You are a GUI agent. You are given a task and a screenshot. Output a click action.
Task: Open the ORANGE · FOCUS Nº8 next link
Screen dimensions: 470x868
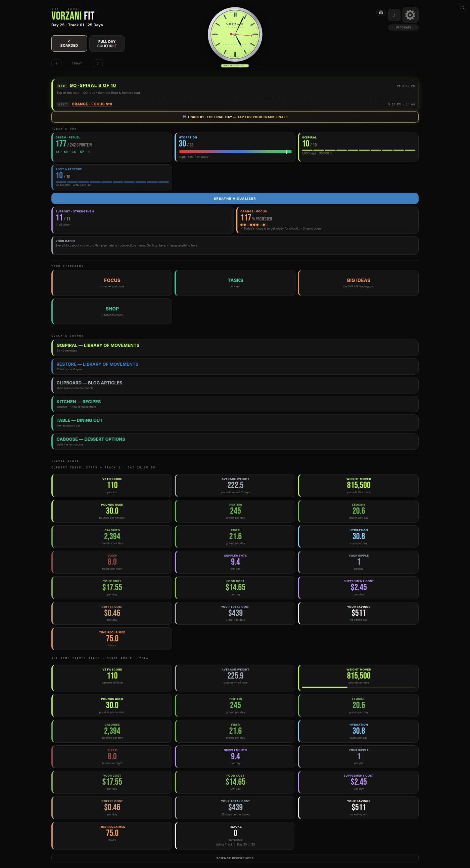[x=92, y=104]
